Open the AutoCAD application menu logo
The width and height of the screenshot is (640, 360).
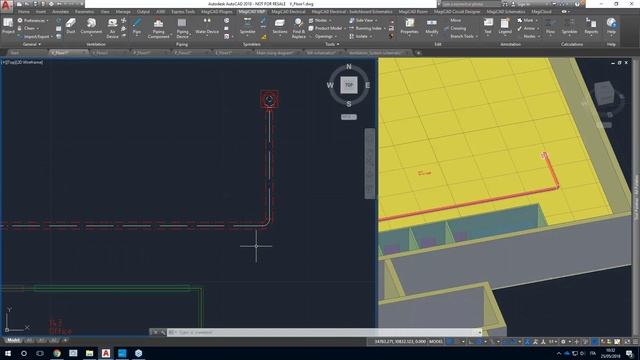pyautogui.click(x=6, y=5)
